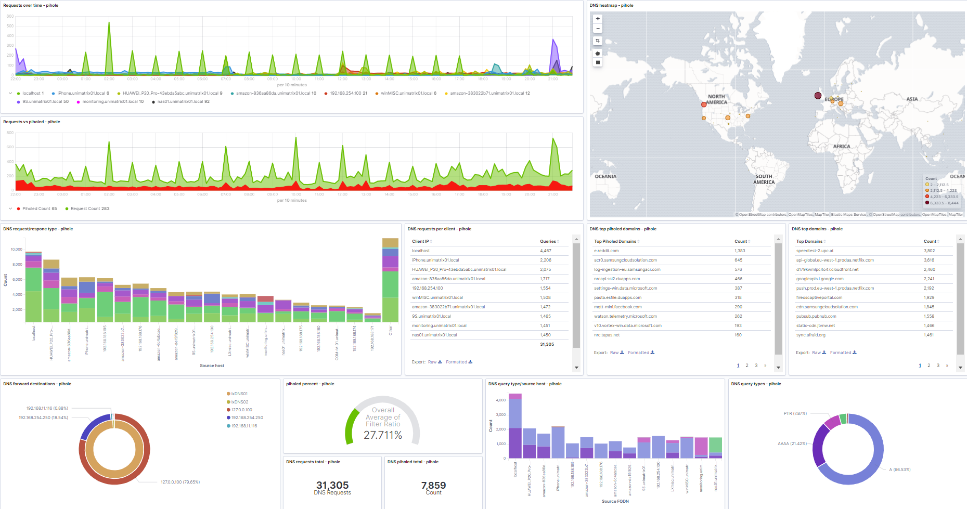The height and width of the screenshot is (509, 980).
Task: Click acr0.samsungcloudsolution.com row
Action: (x=682, y=260)
